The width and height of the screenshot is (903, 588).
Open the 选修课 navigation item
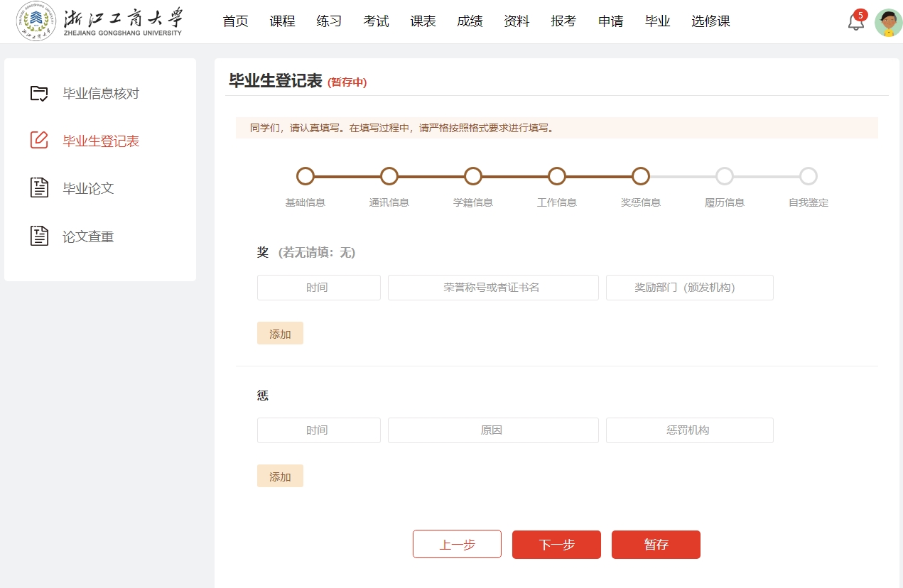pos(710,21)
